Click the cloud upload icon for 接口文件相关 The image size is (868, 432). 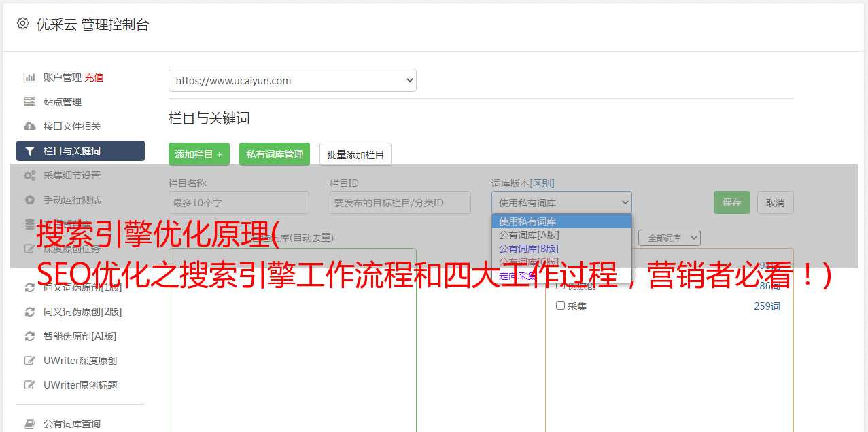coord(30,126)
